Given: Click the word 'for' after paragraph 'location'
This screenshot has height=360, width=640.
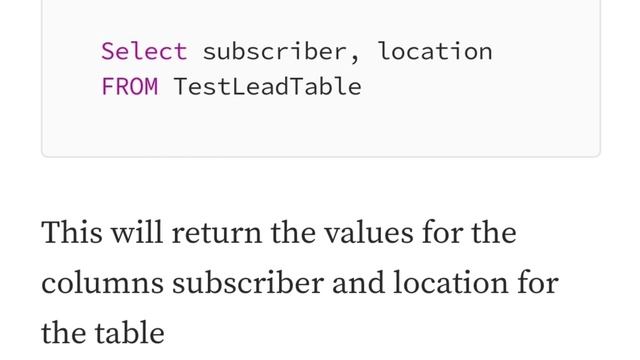Looking at the screenshot, I should (x=538, y=282).
